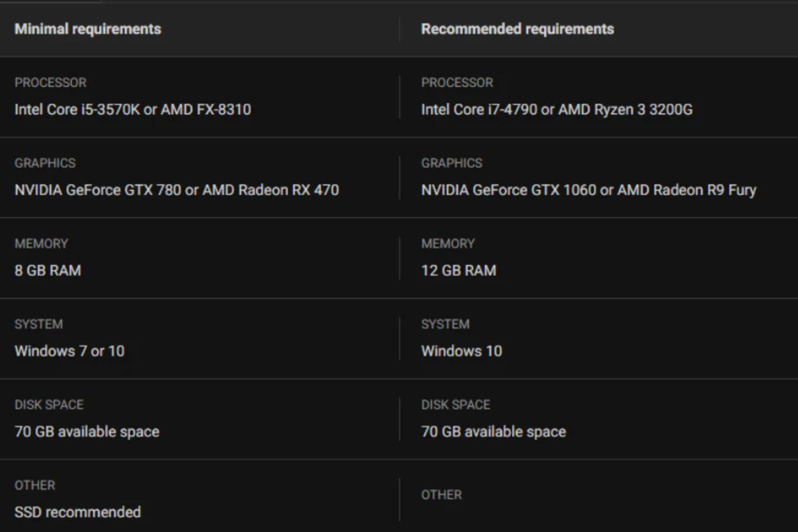The image size is (798, 532).
Task: Click the "SSD recommended" note
Action: [78, 512]
